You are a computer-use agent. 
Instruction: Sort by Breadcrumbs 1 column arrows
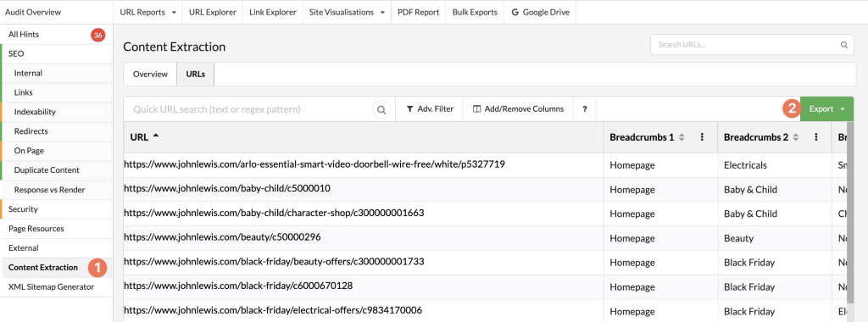point(682,137)
